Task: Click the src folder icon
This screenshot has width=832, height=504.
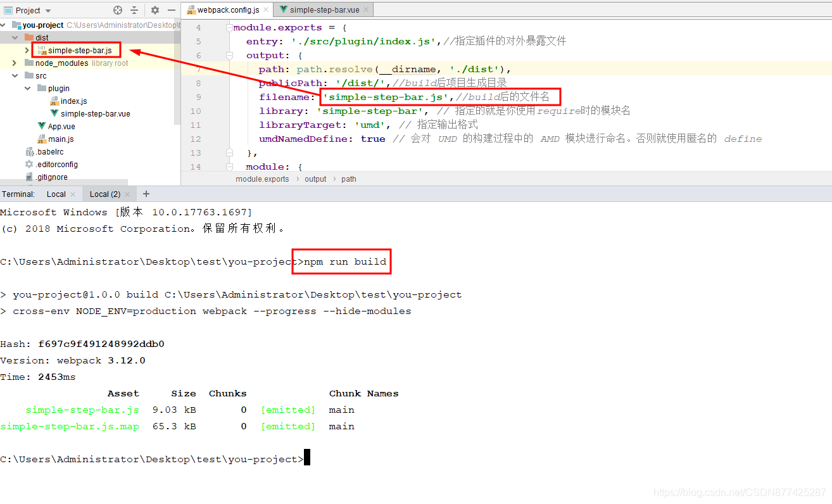Action: pos(29,76)
